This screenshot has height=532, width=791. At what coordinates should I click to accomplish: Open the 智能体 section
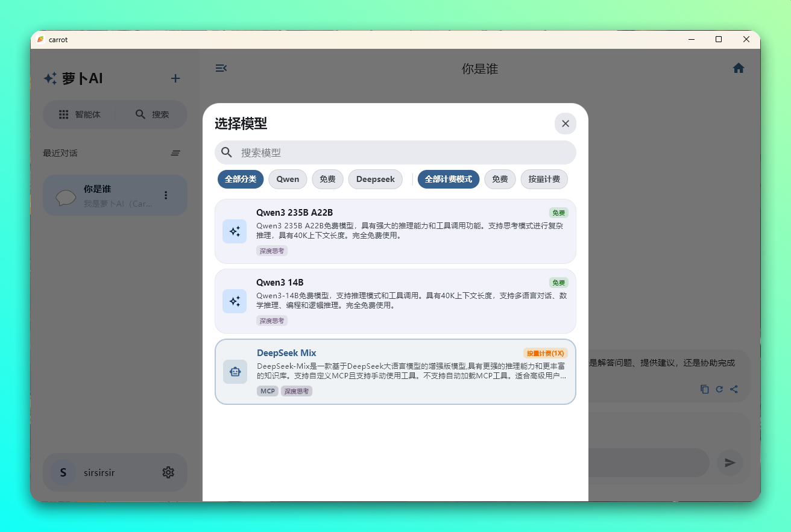pos(80,114)
